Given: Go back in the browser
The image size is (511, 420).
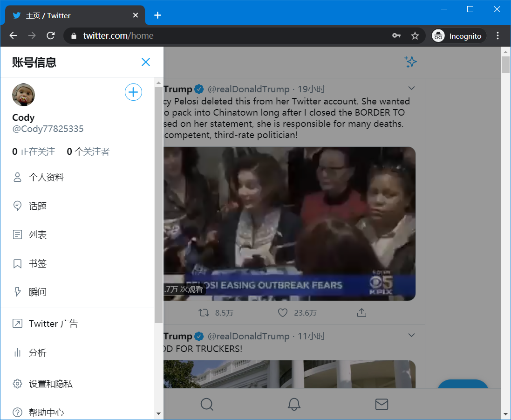Looking at the screenshot, I should 14,35.
